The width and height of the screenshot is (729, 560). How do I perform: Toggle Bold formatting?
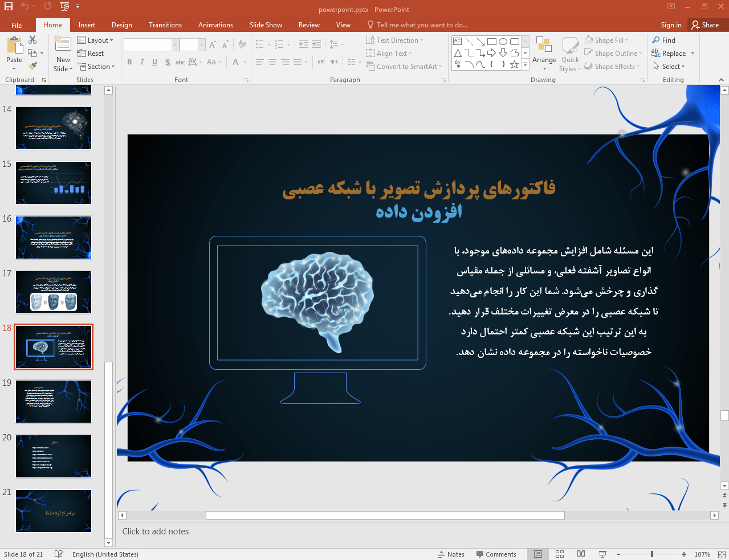(129, 62)
